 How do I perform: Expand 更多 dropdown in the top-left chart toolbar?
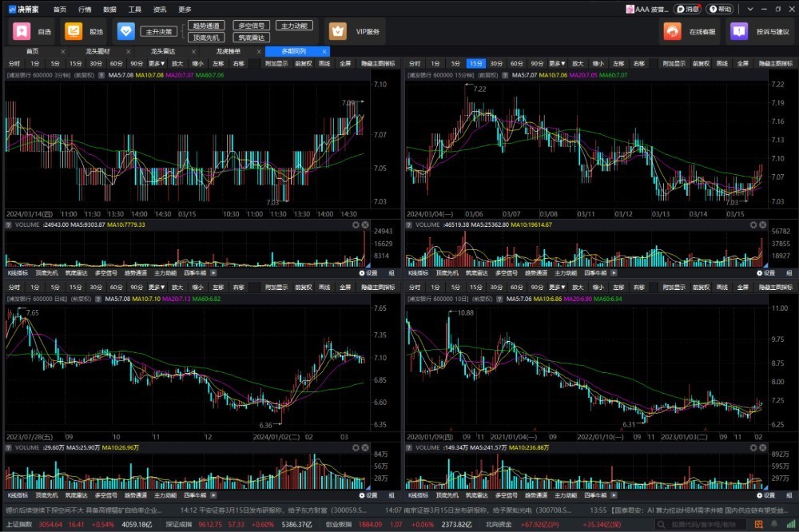click(157, 63)
